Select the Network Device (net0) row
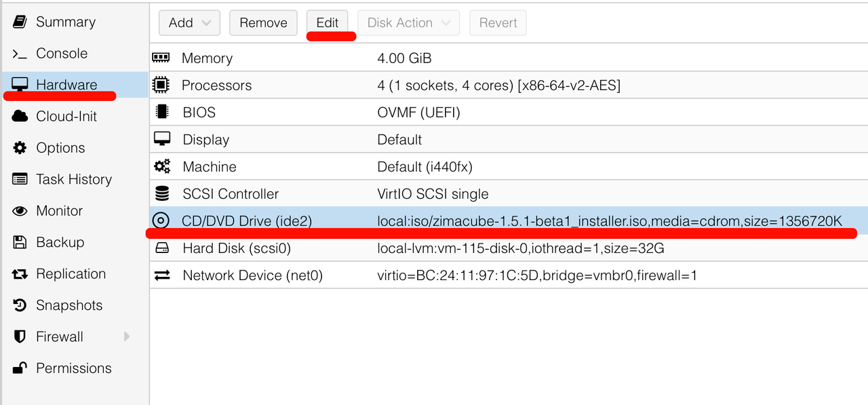Viewport: 868px width, 405px height. pyautogui.click(x=252, y=275)
